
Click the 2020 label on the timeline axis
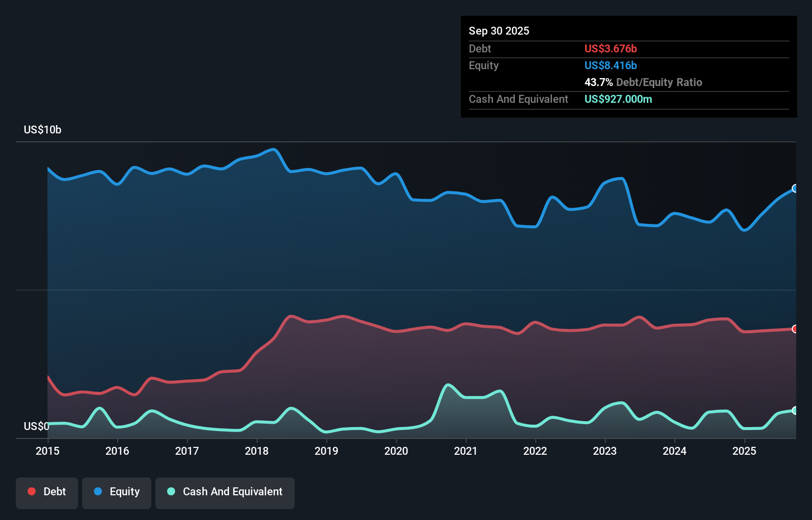point(396,451)
